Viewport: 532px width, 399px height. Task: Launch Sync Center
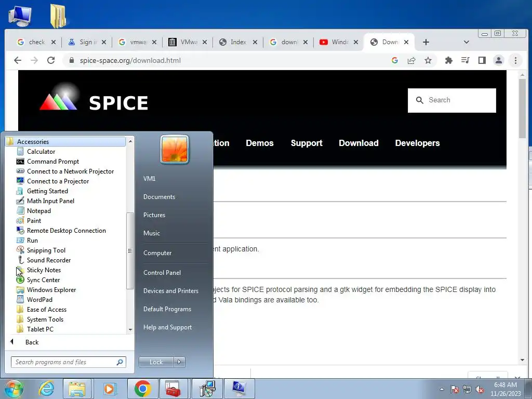pos(43,280)
